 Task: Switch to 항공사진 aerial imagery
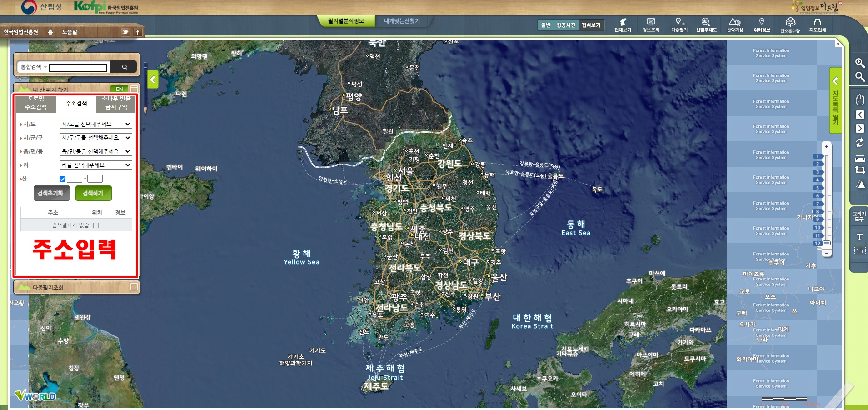566,25
